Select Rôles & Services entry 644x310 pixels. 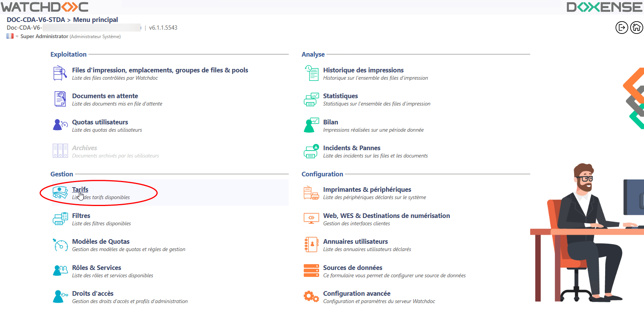pos(97,268)
